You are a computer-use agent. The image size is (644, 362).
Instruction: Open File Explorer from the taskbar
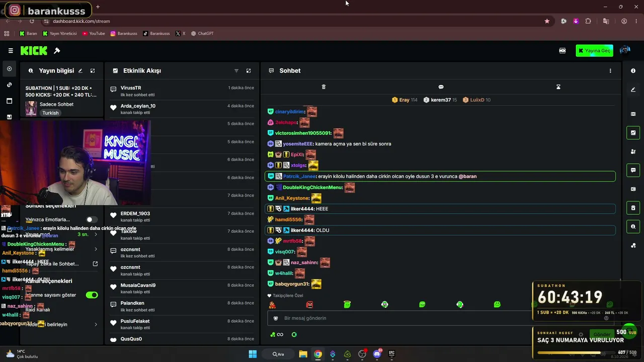[303, 354]
